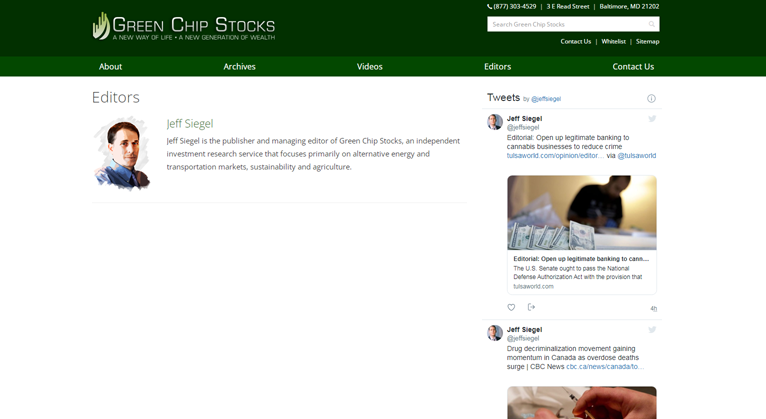Click the 3 E Read Street address text
Image resolution: width=766 pixels, height=419 pixels.
pos(568,6)
